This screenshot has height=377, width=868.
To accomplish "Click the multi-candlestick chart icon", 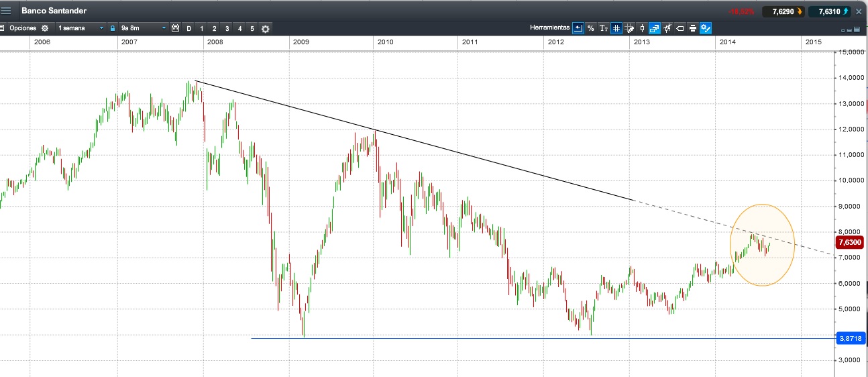I will pyautogui.click(x=667, y=28).
